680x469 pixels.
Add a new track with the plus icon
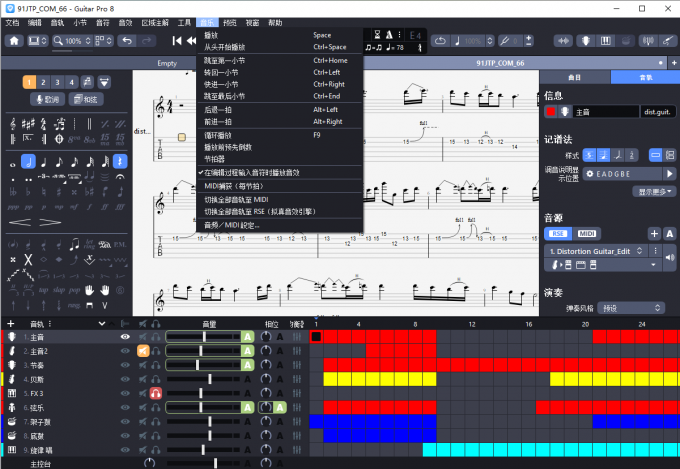click(x=11, y=324)
